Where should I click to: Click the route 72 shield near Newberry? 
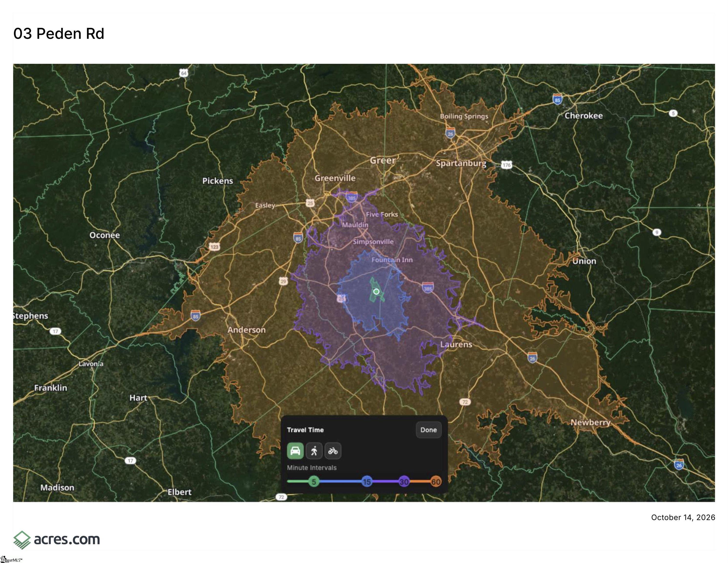tap(465, 402)
